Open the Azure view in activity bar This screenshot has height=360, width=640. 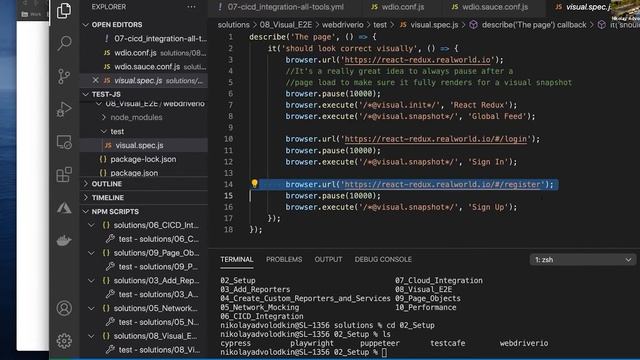tap(64, 208)
